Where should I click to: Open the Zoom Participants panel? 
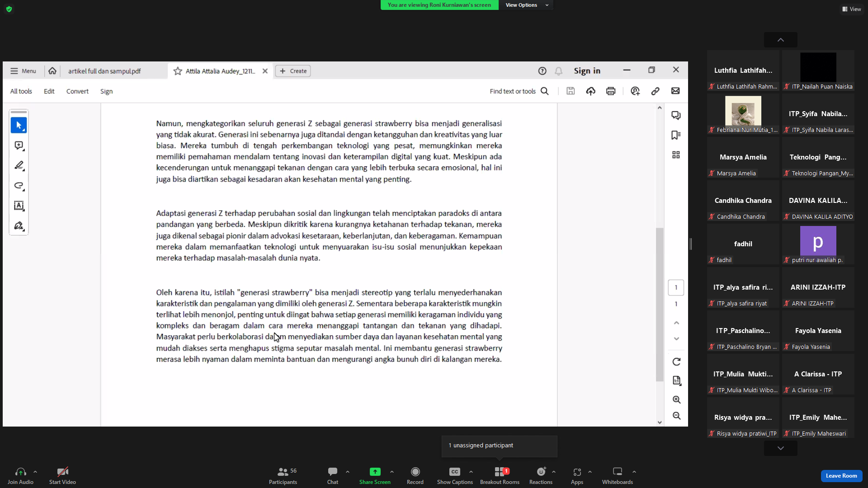pos(283,476)
